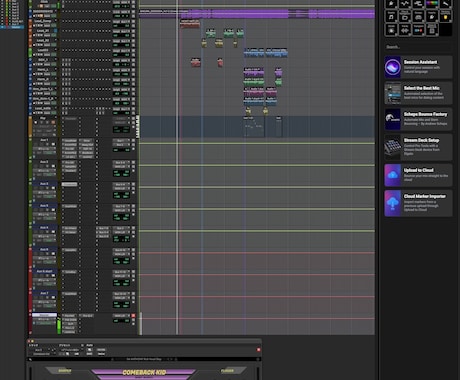Open the Stream Deck Setup card
Image resolution: width=460 pixels, height=380 pixels.
[x=418, y=147]
